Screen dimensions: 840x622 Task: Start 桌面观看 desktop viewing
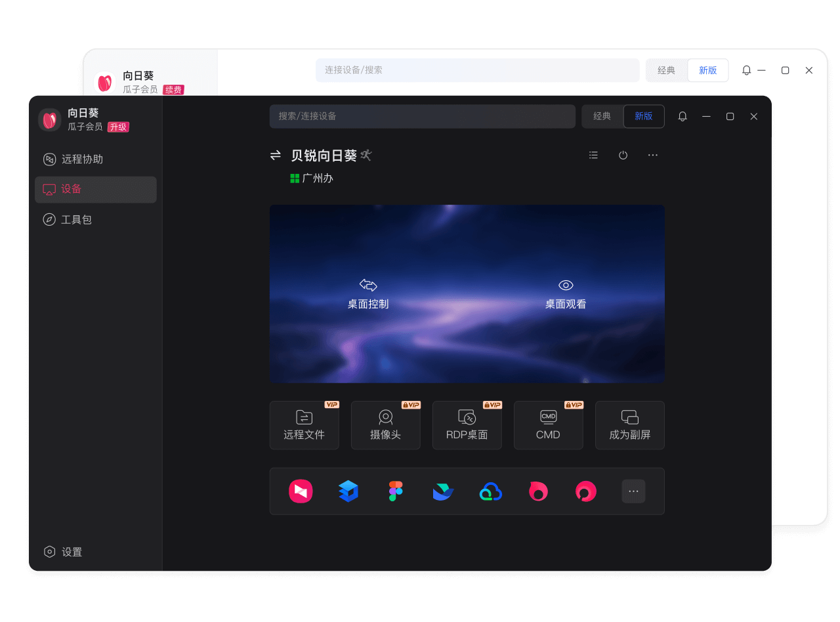(565, 294)
